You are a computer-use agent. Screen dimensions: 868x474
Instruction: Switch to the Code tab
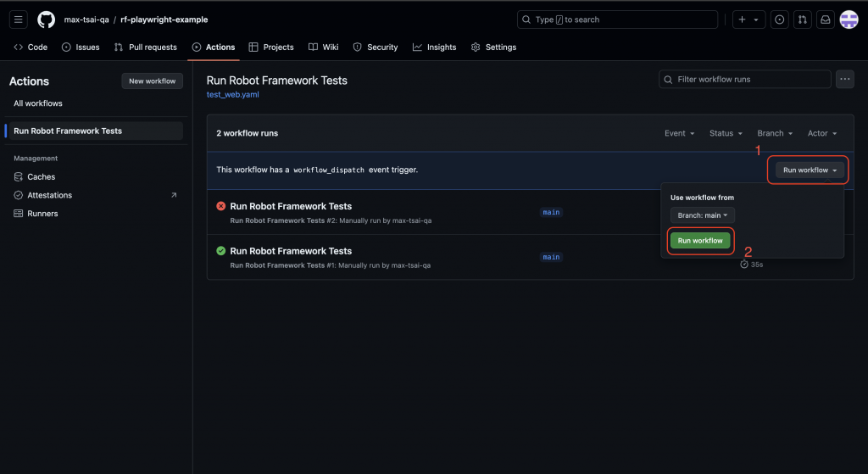tap(31, 47)
